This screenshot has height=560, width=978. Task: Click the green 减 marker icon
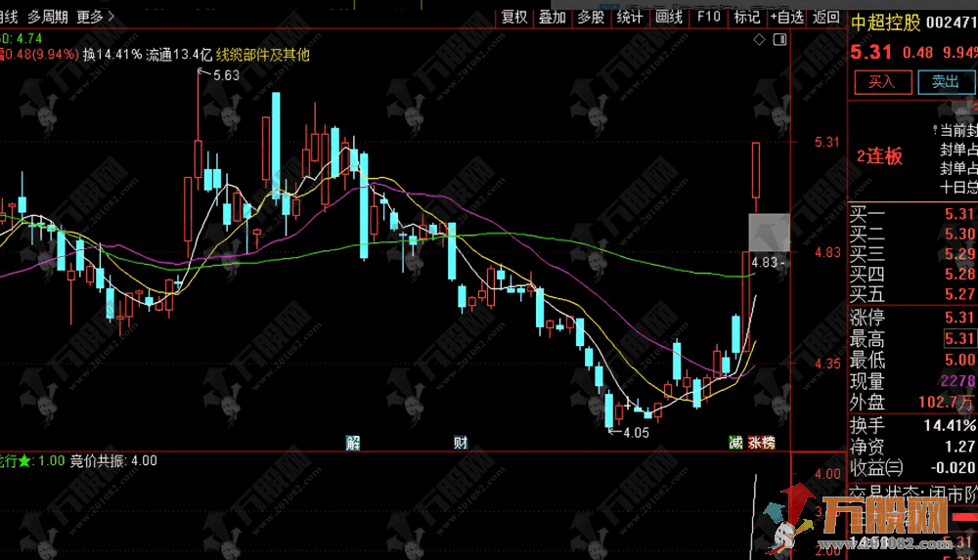coord(735,443)
